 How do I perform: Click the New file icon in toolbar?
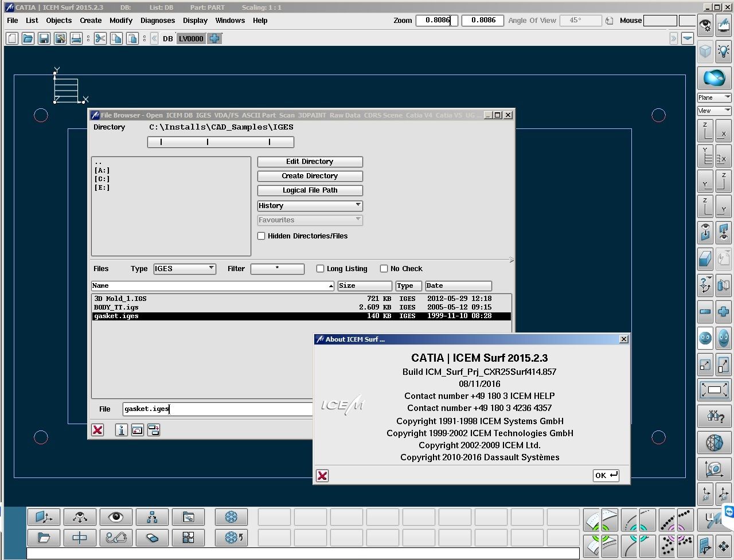point(12,38)
